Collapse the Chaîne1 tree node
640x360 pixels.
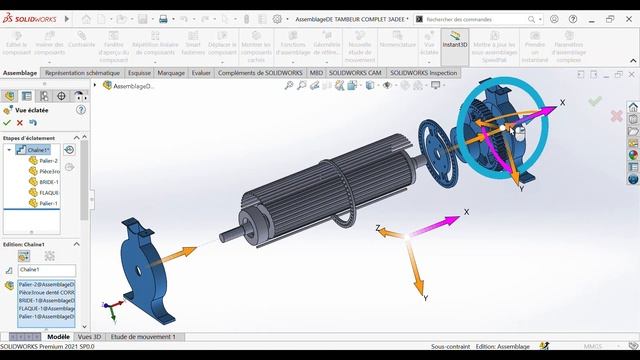9,150
